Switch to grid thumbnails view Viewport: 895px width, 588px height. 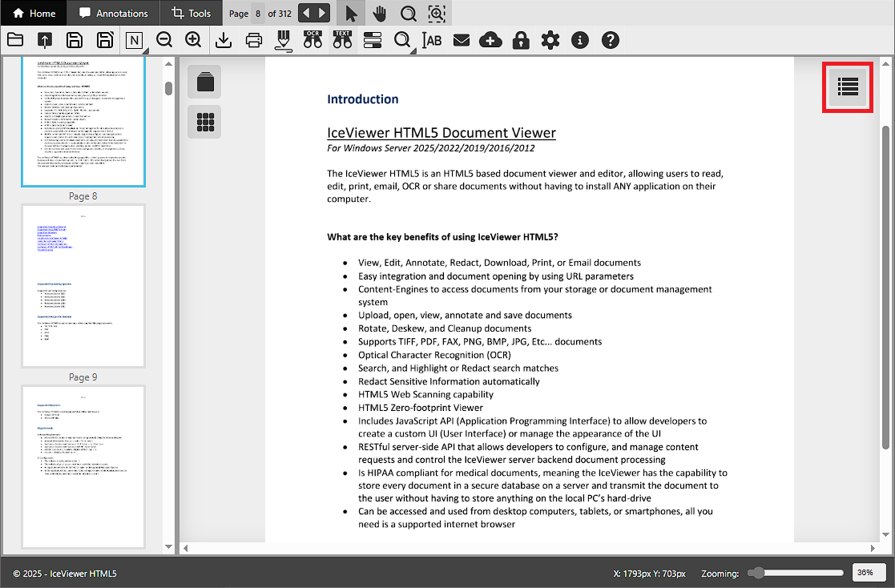tap(205, 122)
